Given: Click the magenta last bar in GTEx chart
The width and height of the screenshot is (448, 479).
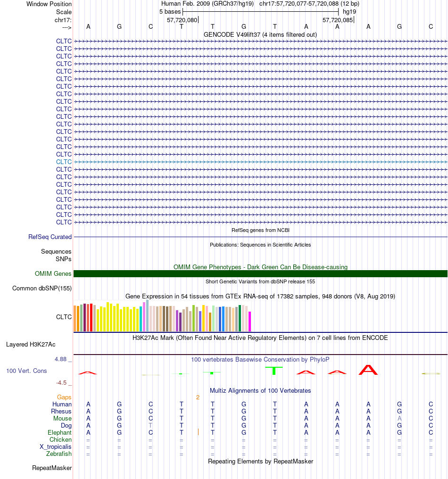Looking at the screenshot, I should [249, 322].
